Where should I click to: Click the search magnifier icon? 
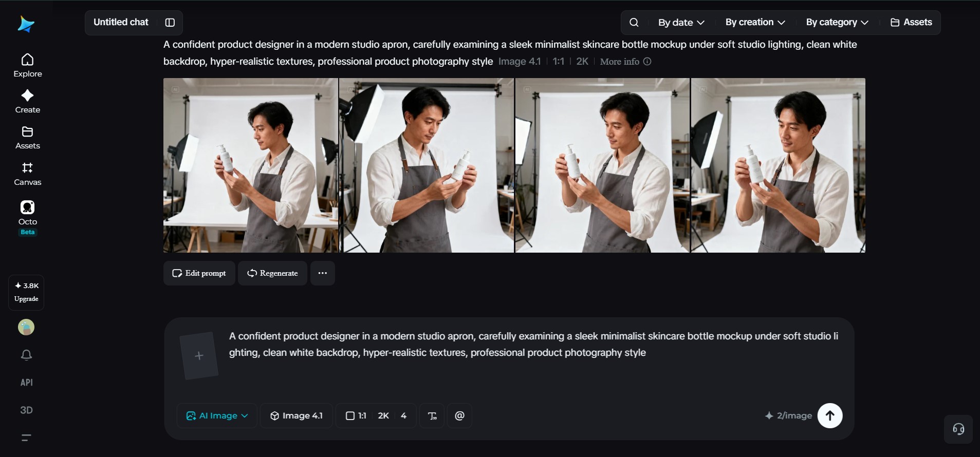[634, 23]
